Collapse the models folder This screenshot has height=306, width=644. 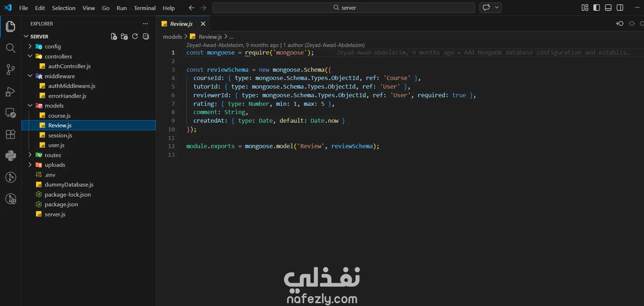(30, 105)
